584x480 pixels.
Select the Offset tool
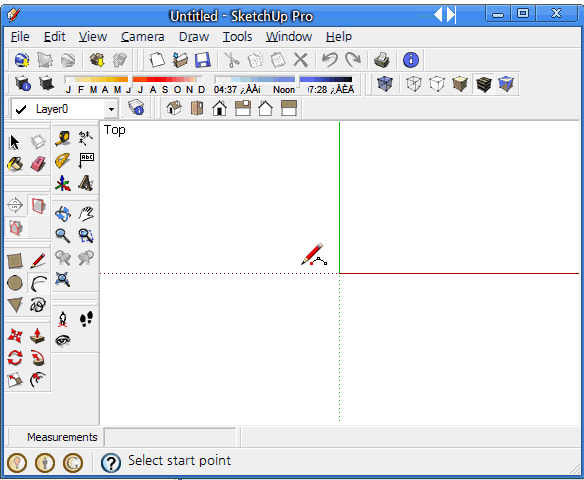coord(38,380)
